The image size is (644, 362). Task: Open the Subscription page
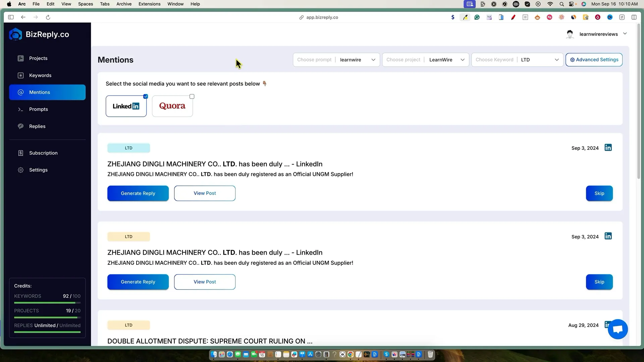(x=43, y=153)
